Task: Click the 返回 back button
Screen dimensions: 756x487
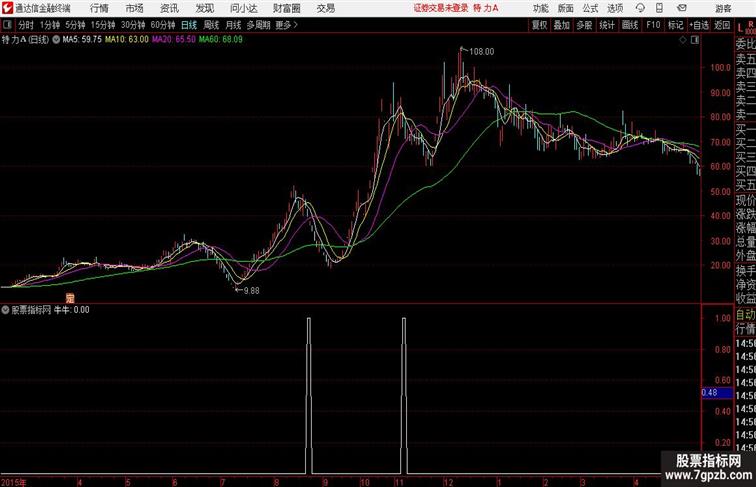Action: [x=722, y=25]
